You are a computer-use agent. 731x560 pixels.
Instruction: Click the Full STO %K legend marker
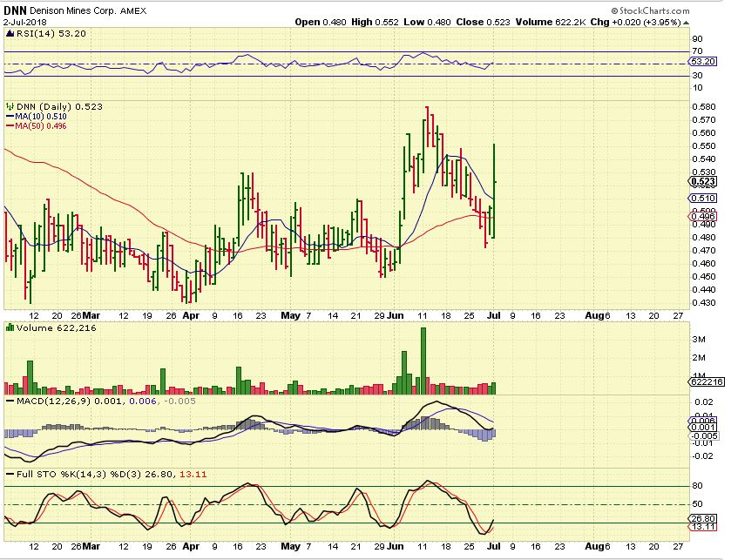point(10,476)
